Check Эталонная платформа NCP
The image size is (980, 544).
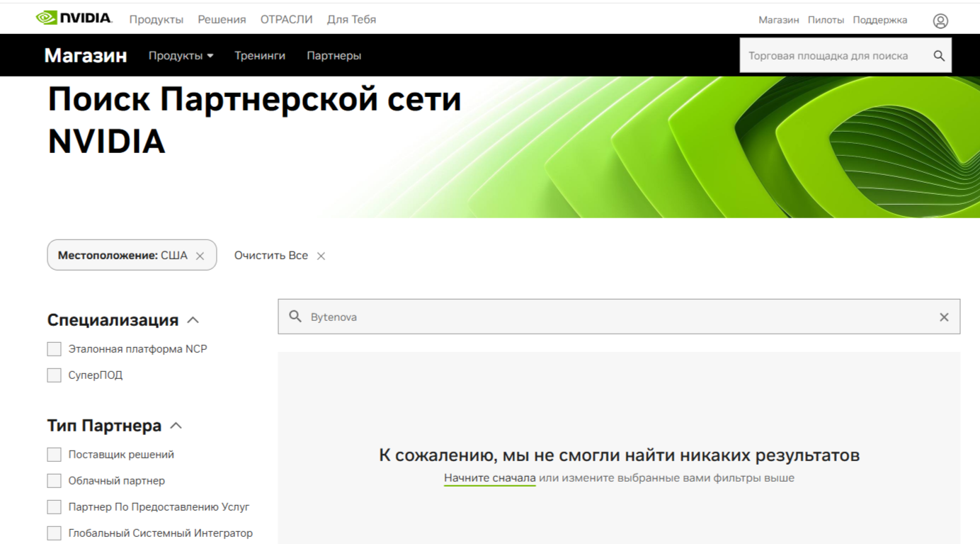[54, 349]
